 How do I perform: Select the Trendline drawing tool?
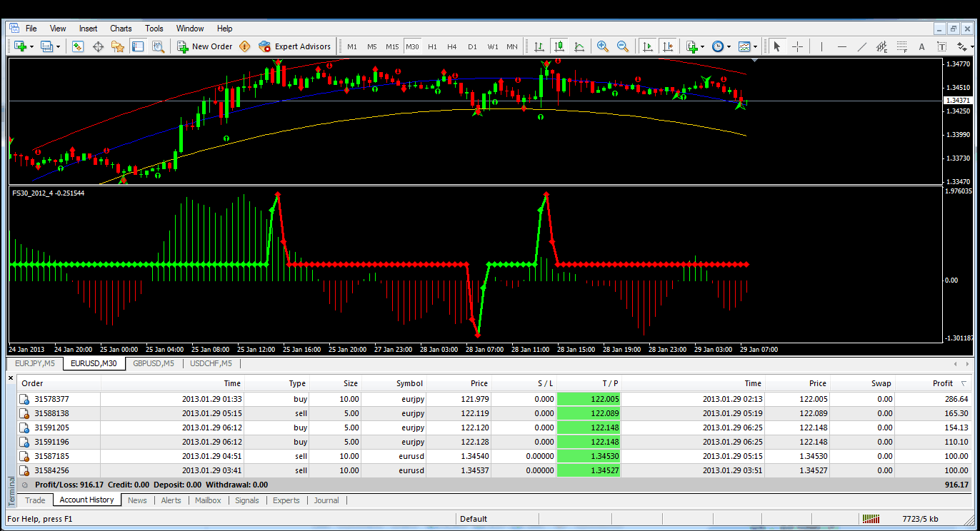pos(861,46)
